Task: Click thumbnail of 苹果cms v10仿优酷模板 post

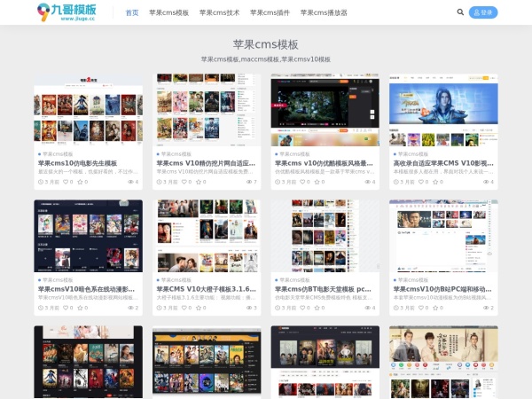Action: 325,110
